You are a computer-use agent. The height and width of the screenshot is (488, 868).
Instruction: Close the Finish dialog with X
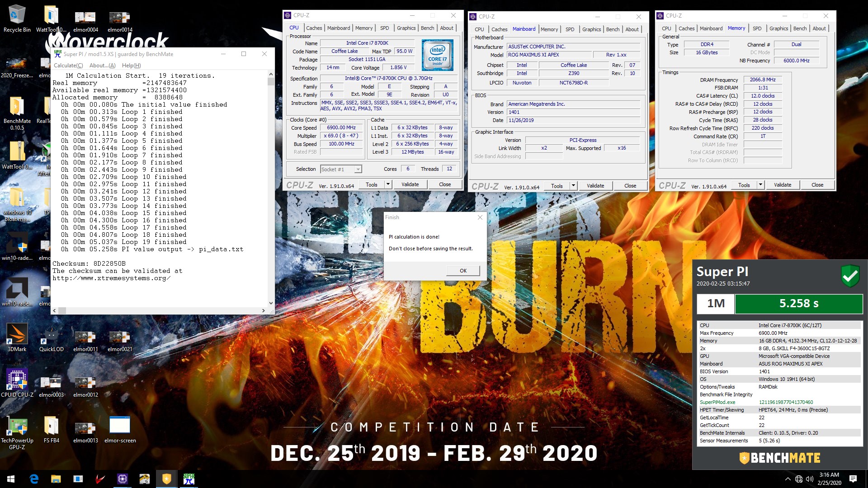(x=480, y=217)
